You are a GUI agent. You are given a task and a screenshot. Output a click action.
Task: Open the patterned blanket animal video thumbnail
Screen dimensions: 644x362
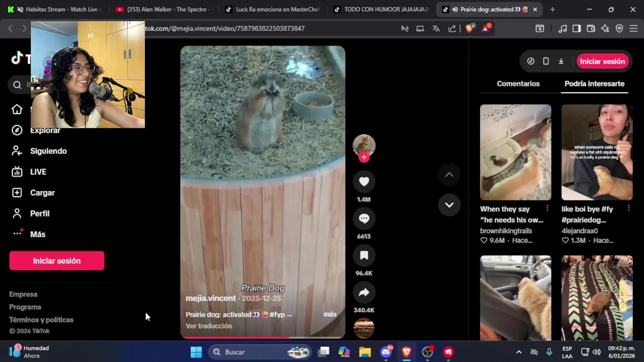[597, 298]
